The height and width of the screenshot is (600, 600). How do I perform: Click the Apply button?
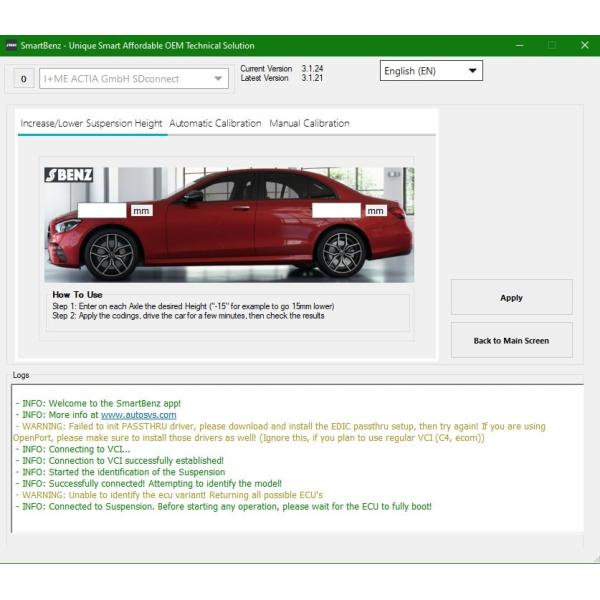[511, 298]
